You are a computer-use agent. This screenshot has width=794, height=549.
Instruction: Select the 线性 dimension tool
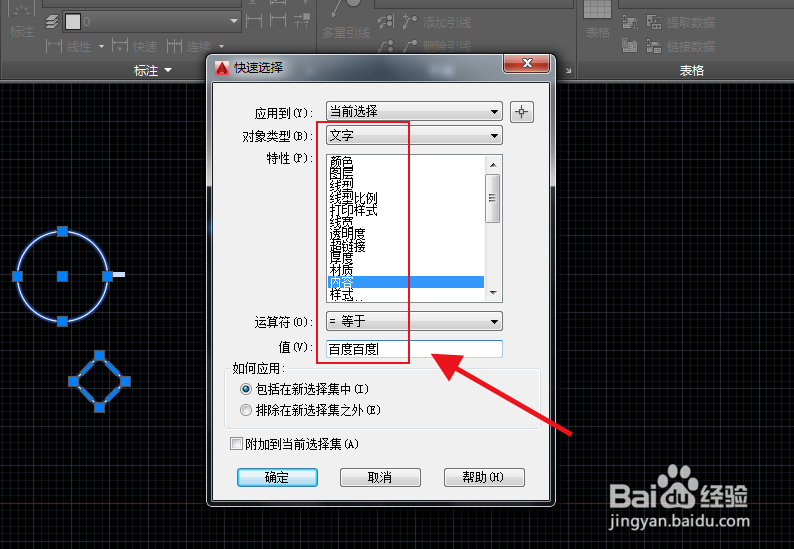coord(68,47)
